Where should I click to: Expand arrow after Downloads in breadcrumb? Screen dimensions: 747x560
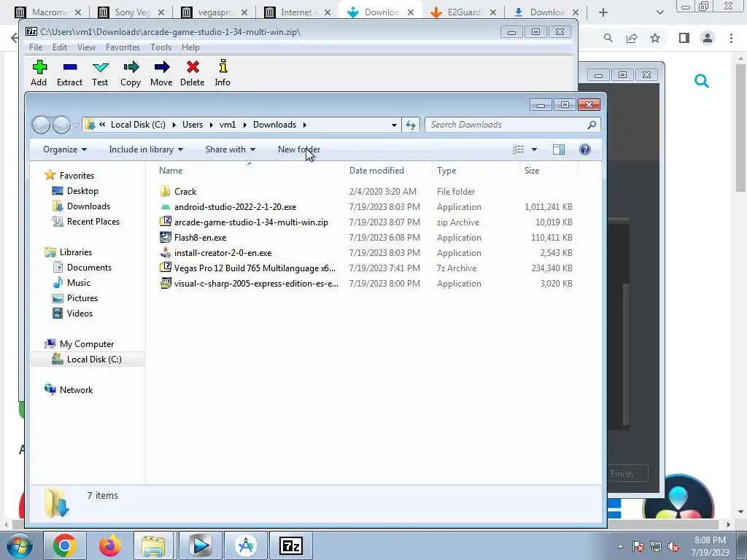[x=304, y=125]
